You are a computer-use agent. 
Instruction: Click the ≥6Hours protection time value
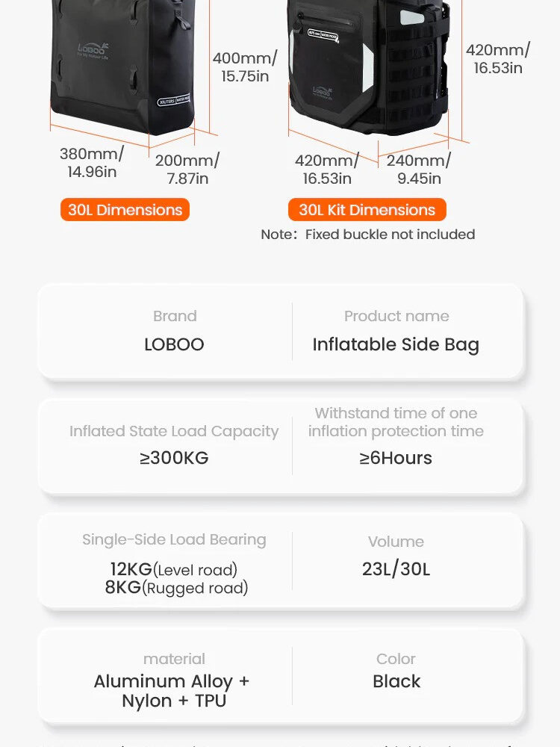pyautogui.click(x=396, y=458)
